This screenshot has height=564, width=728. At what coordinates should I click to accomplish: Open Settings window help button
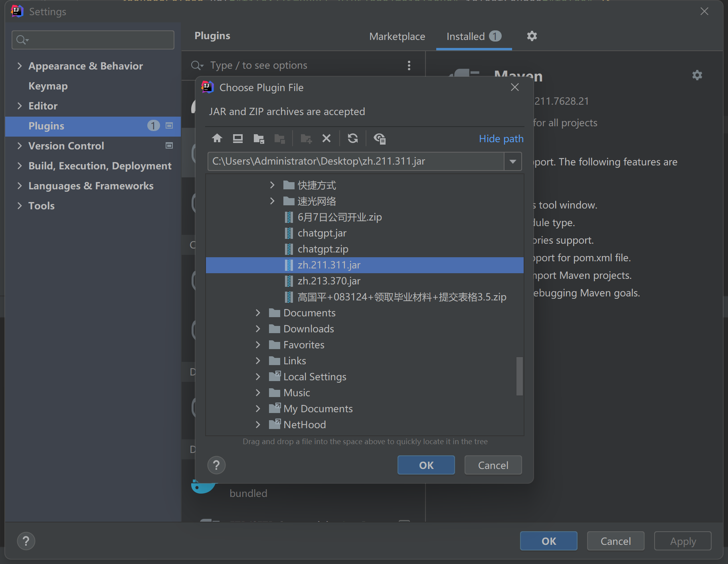pyautogui.click(x=26, y=541)
